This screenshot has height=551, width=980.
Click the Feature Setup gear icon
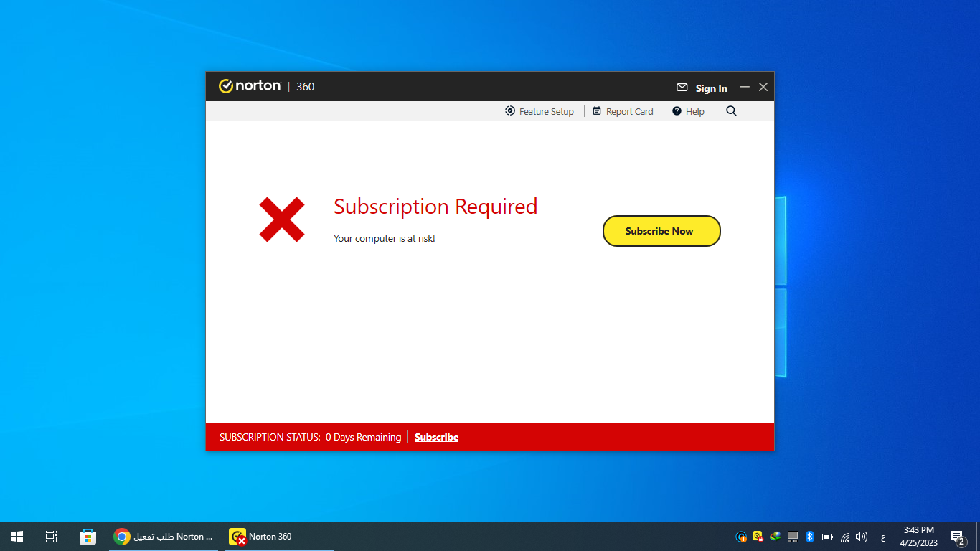point(510,111)
